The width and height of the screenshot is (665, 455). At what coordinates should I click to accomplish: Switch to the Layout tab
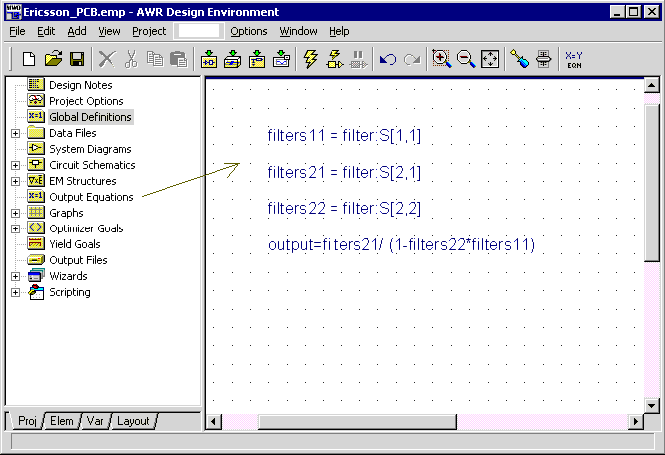pyautogui.click(x=133, y=421)
